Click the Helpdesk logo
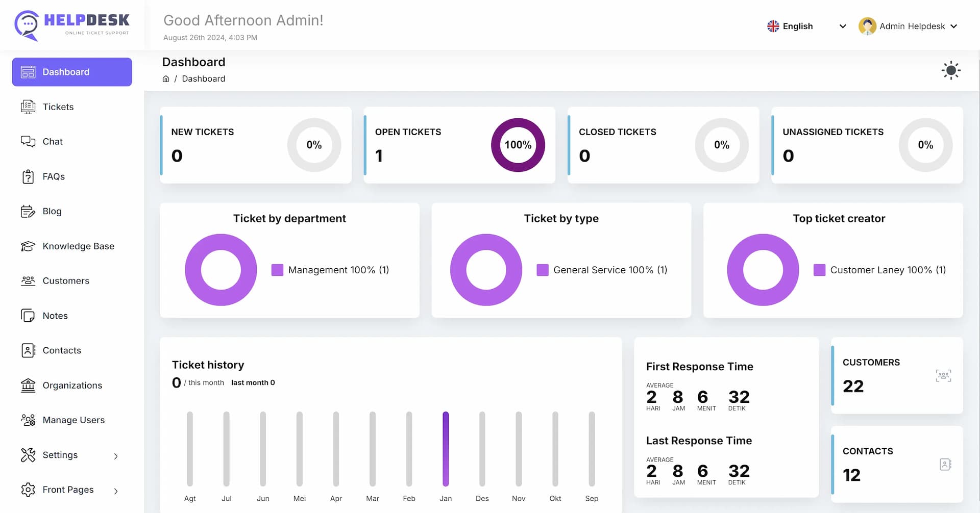The width and height of the screenshot is (980, 513). point(72,25)
